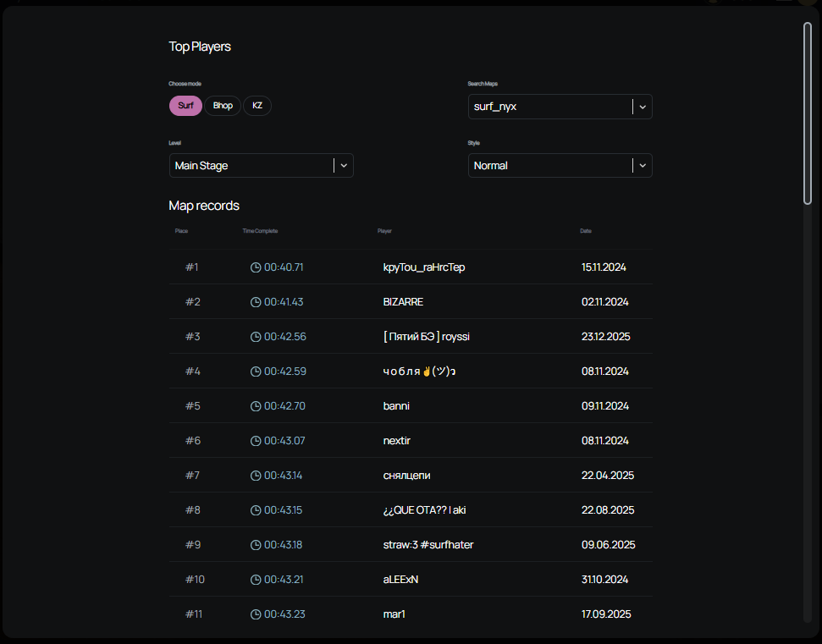Open the Level dropdown showing Main Stage
The width and height of the screenshot is (822, 644).
click(x=261, y=166)
